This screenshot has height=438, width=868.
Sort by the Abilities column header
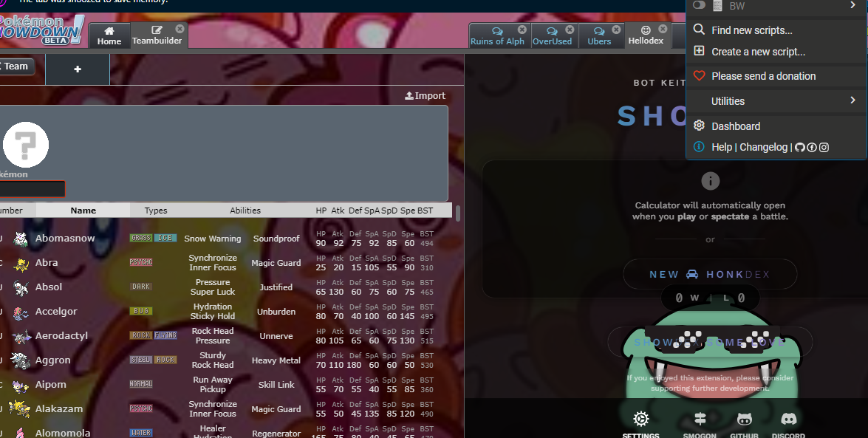click(245, 211)
